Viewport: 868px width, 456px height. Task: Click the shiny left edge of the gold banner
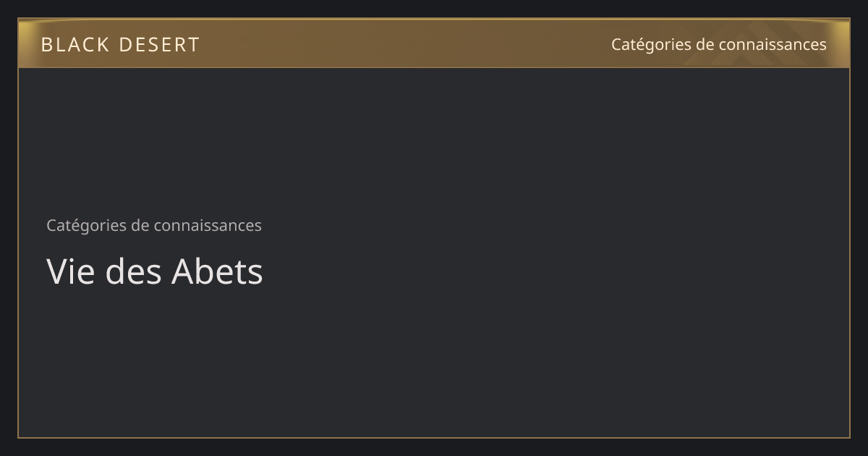click(x=27, y=43)
